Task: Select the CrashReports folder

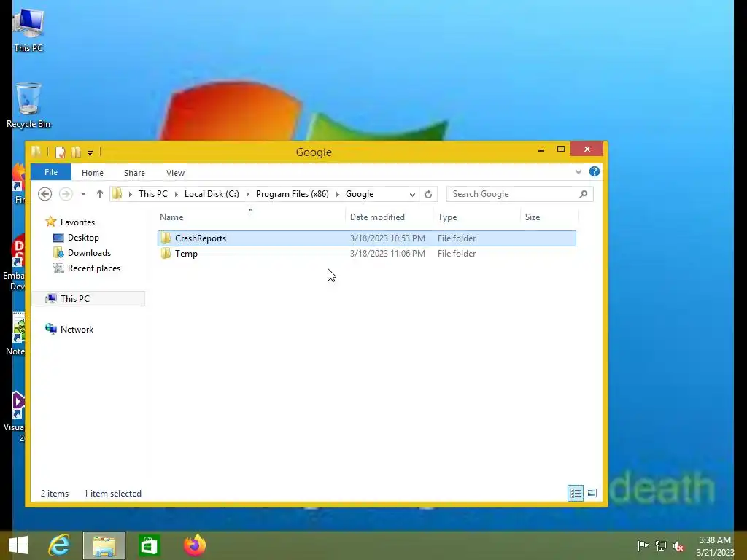Action: (366, 238)
